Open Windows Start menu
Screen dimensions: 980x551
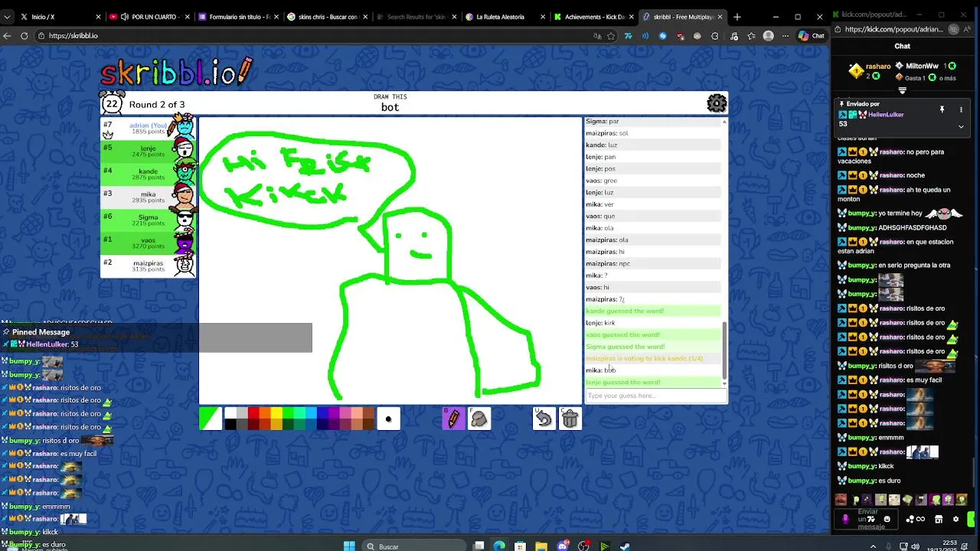pyautogui.click(x=349, y=546)
